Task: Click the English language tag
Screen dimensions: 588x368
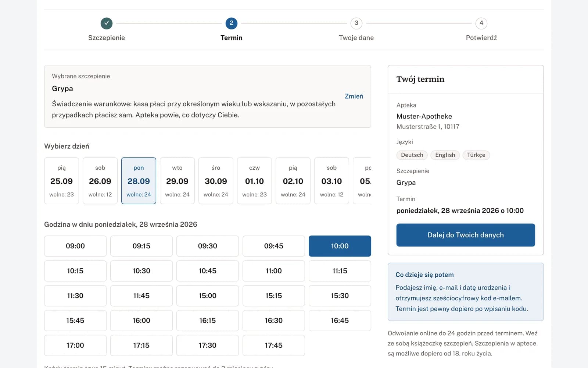Action: pos(445,155)
